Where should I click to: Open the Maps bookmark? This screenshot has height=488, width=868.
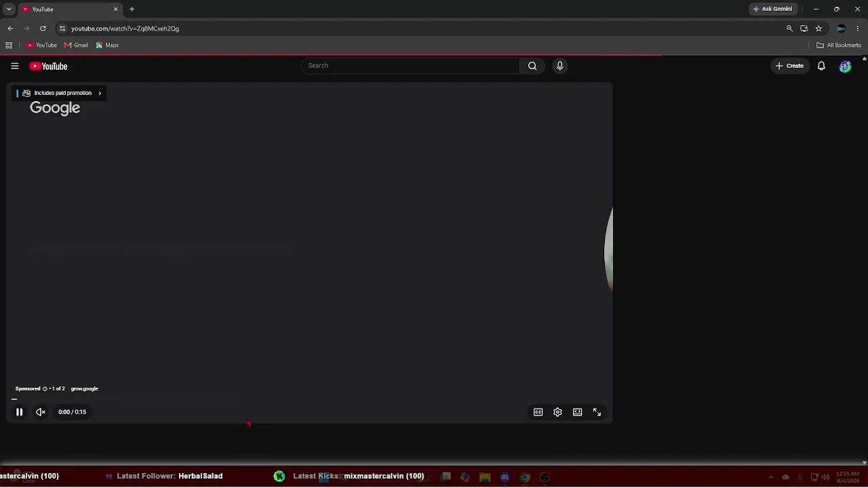pos(107,45)
